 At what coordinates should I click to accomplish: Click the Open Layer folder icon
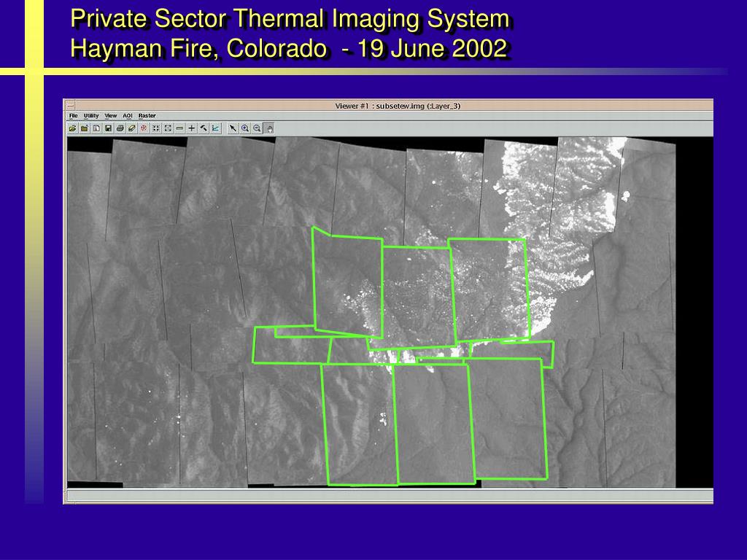coord(72,128)
